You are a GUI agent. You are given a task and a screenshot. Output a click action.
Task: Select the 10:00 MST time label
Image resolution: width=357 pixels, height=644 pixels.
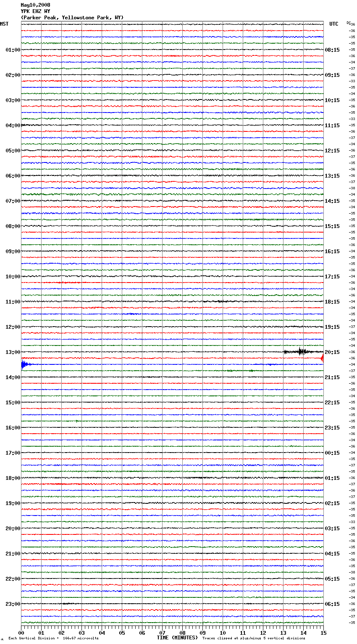[x=13, y=277]
